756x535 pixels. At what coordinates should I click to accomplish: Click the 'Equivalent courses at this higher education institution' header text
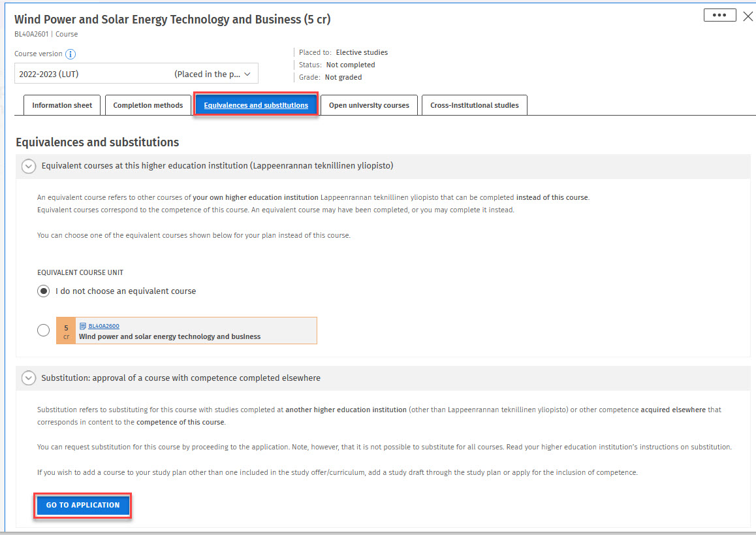217,166
